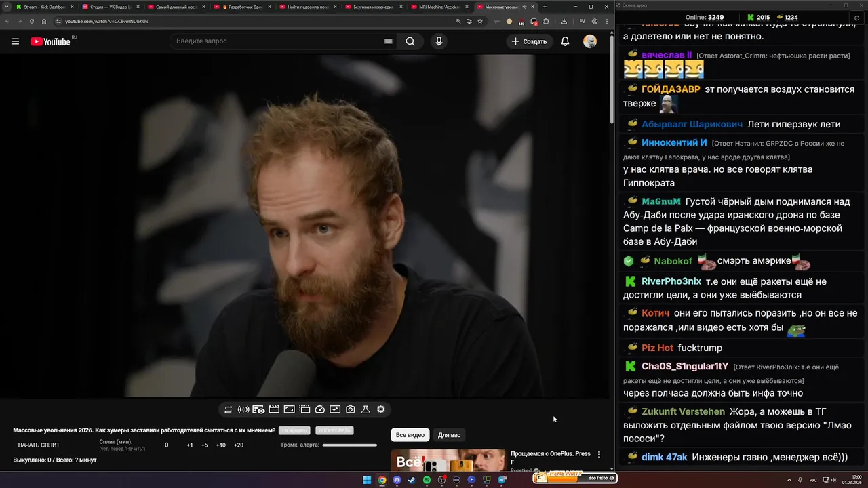Open Chrome from the taskbar
868x488 pixels.
tap(382, 480)
